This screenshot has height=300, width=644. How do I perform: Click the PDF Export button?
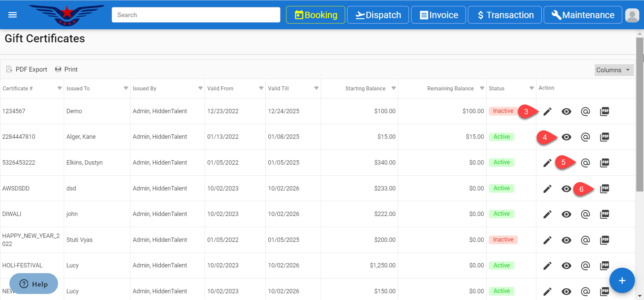(27, 69)
